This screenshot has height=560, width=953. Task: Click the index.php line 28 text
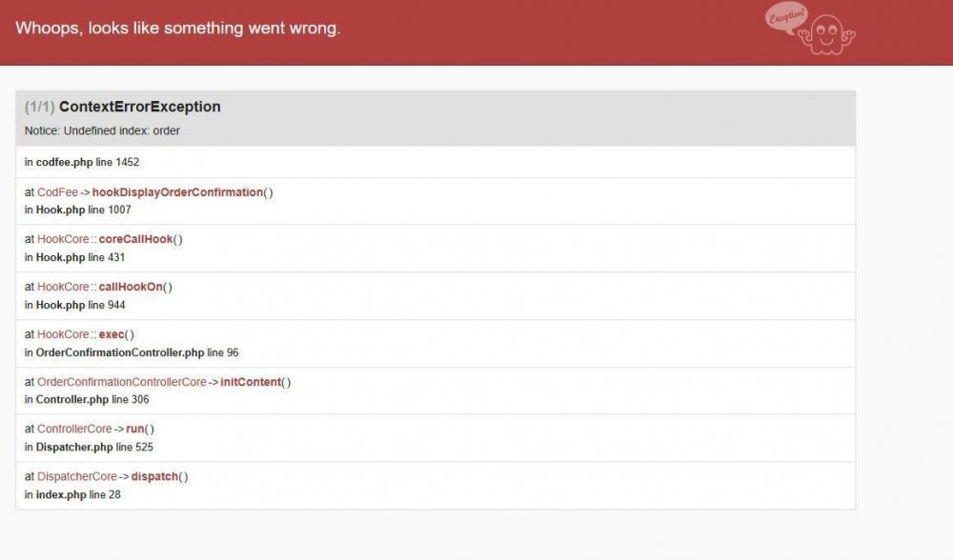(x=72, y=494)
